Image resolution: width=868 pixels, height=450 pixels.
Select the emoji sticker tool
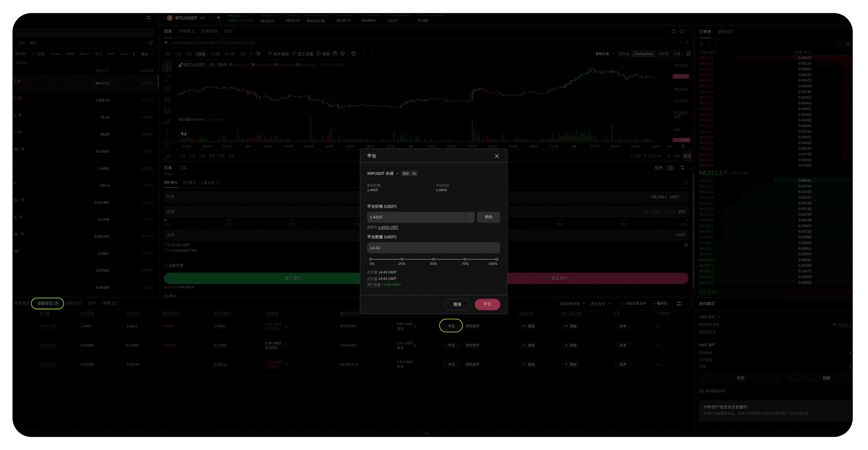coord(167,143)
